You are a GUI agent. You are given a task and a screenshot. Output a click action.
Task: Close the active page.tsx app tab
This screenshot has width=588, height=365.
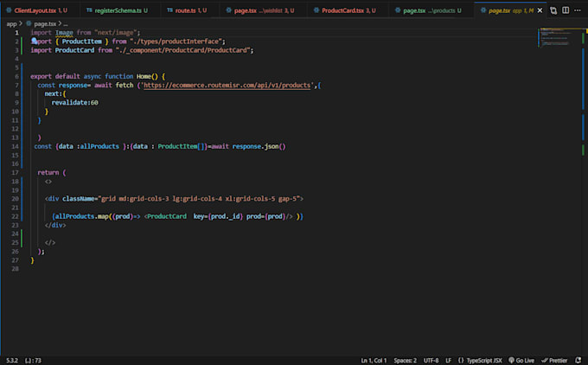pyautogui.click(x=540, y=10)
